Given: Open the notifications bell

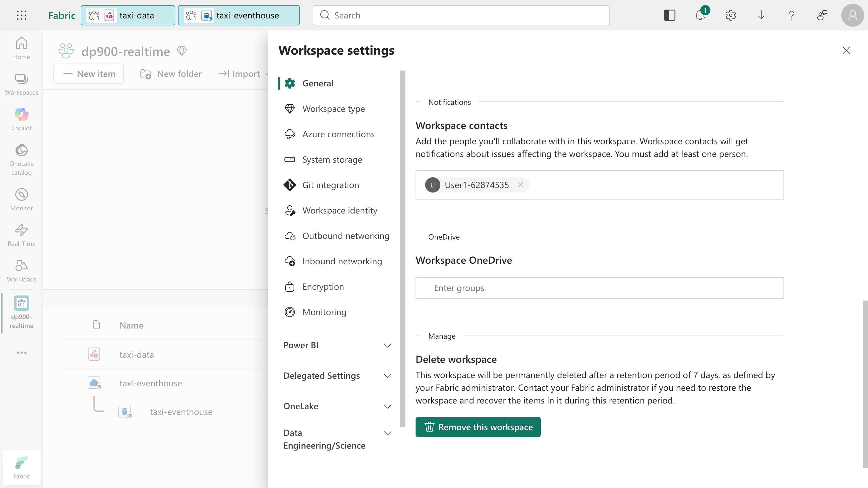Looking at the screenshot, I should pyautogui.click(x=700, y=15).
